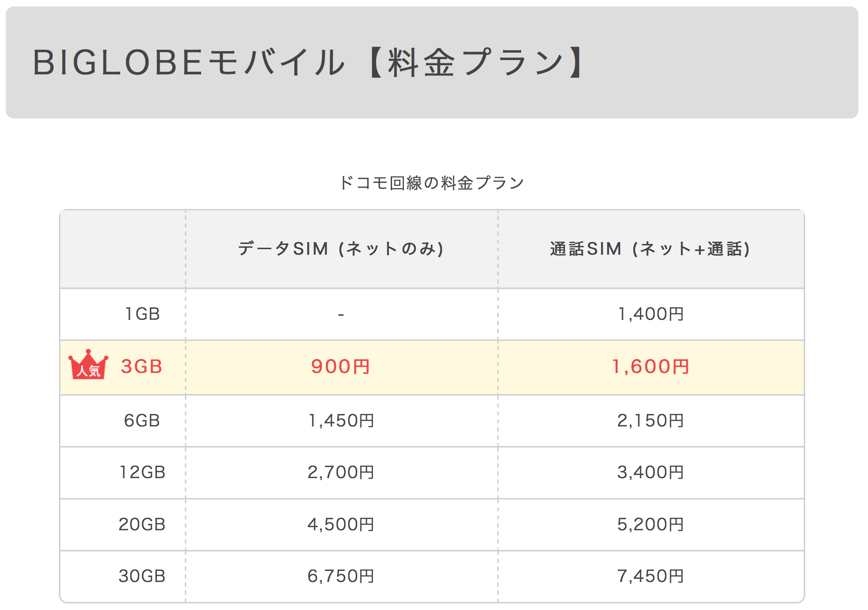Click the 4,500円 data SIM price
The height and width of the screenshot is (610, 868).
pyautogui.click(x=341, y=524)
